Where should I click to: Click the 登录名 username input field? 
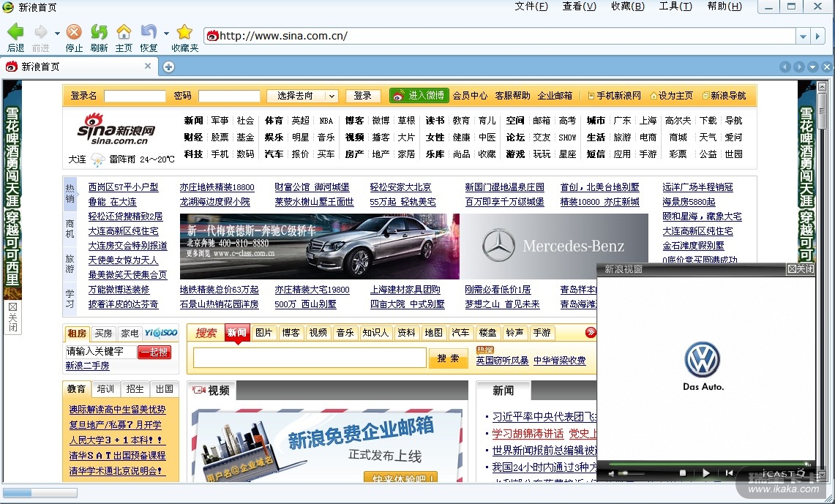[x=135, y=96]
